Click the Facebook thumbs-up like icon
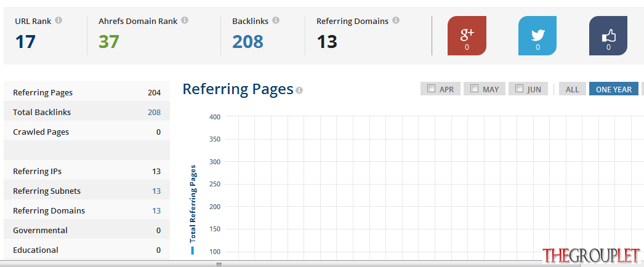Viewport: 644px width, 267px height. [x=608, y=36]
